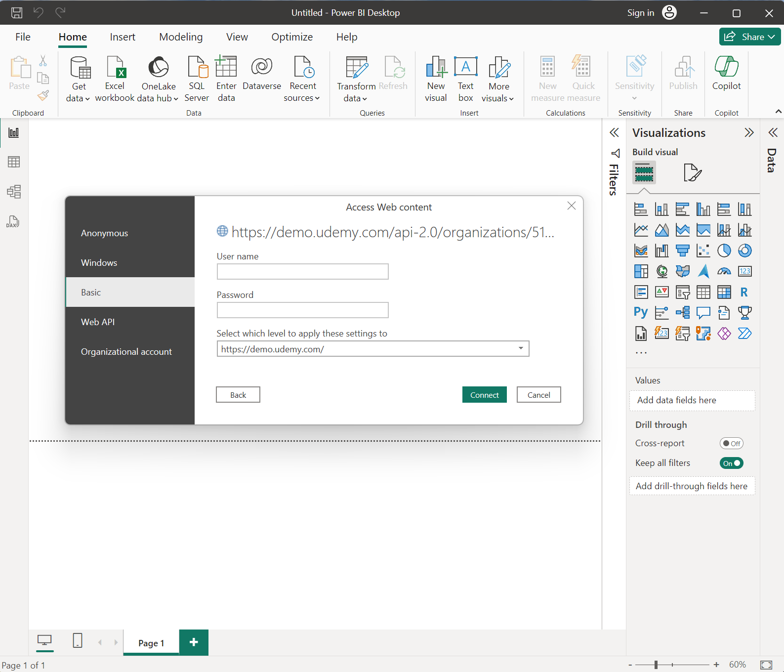Insert a Text box
This screenshot has width=784, height=672.
pos(465,79)
